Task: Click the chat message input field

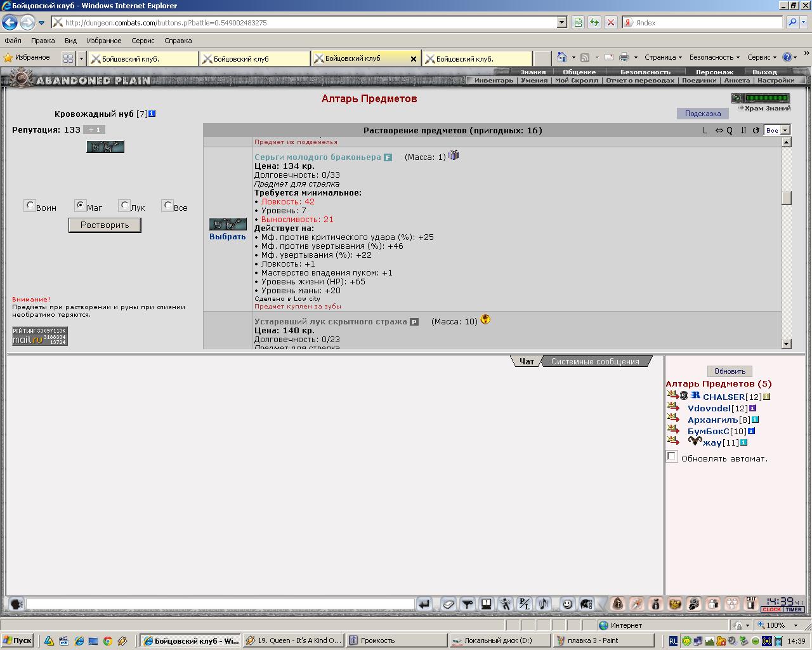Action: (220, 604)
